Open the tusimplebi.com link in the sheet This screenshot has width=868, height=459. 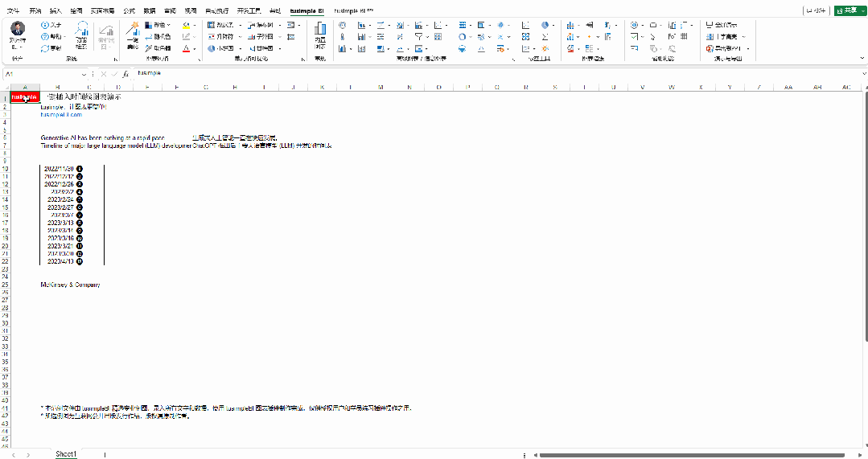tap(61, 115)
